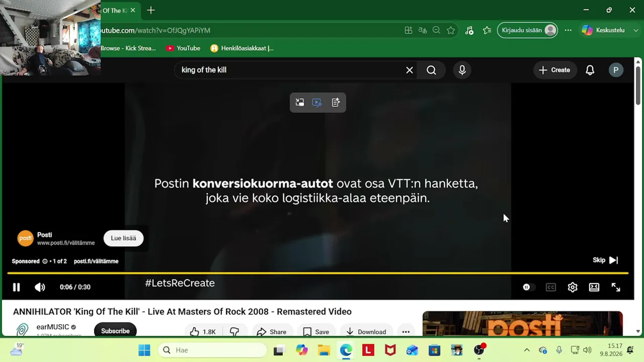Open the Edge favorites list
644x362 pixels.
coord(487,30)
